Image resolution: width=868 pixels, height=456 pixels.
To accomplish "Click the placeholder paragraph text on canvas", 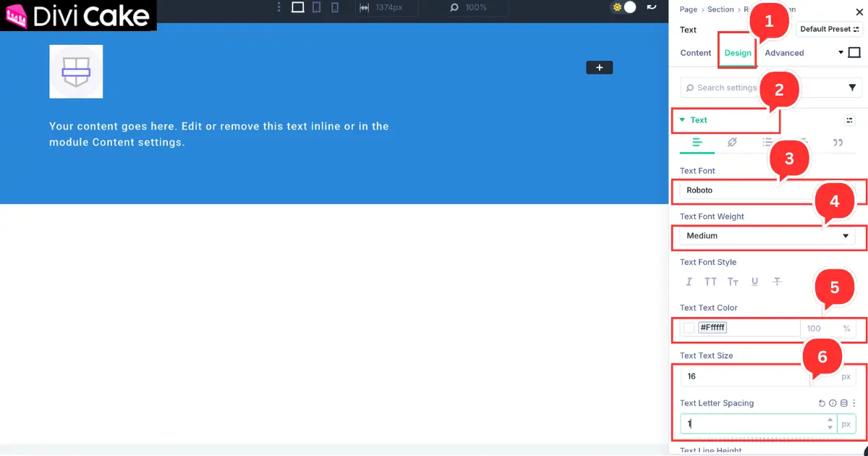I will coord(219,134).
